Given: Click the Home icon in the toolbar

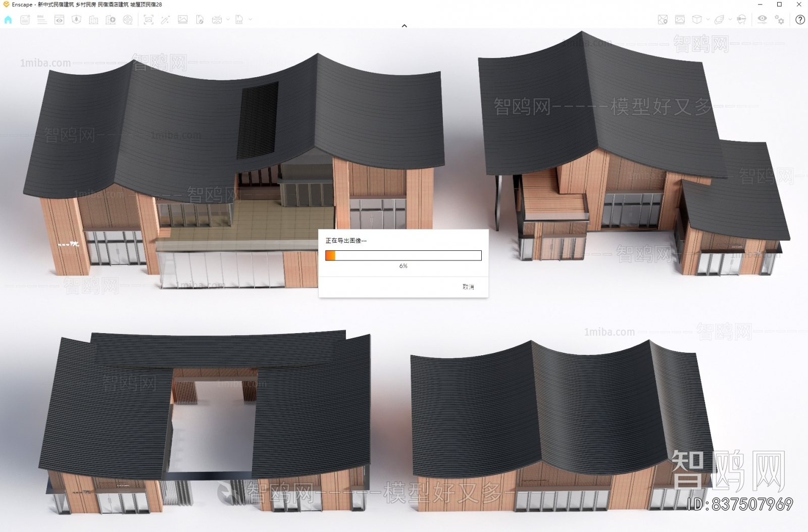Looking at the screenshot, I should point(8,20).
